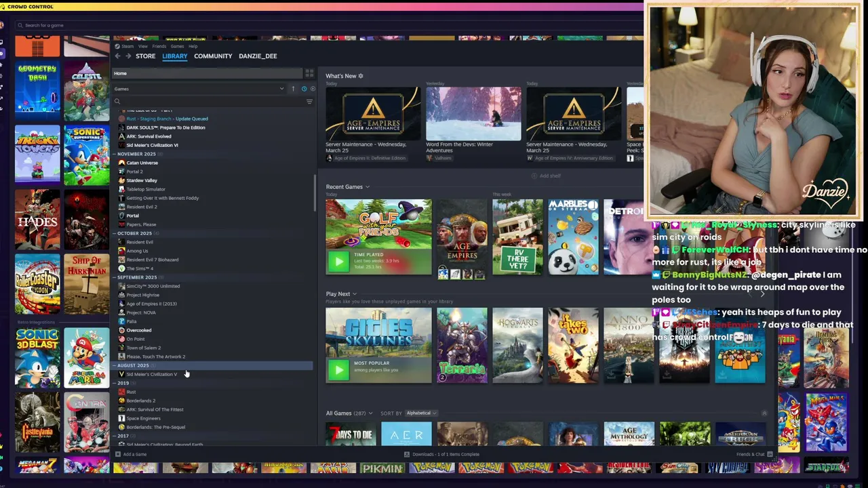Click the Overcooked game icon
This screenshot has width=868, height=488.
click(x=121, y=330)
